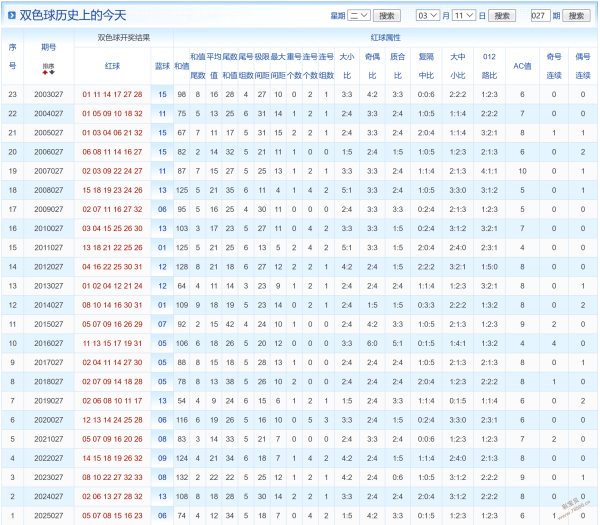Select issue number 2025027 in the table
The width and height of the screenshot is (600, 525).
click(49, 515)
